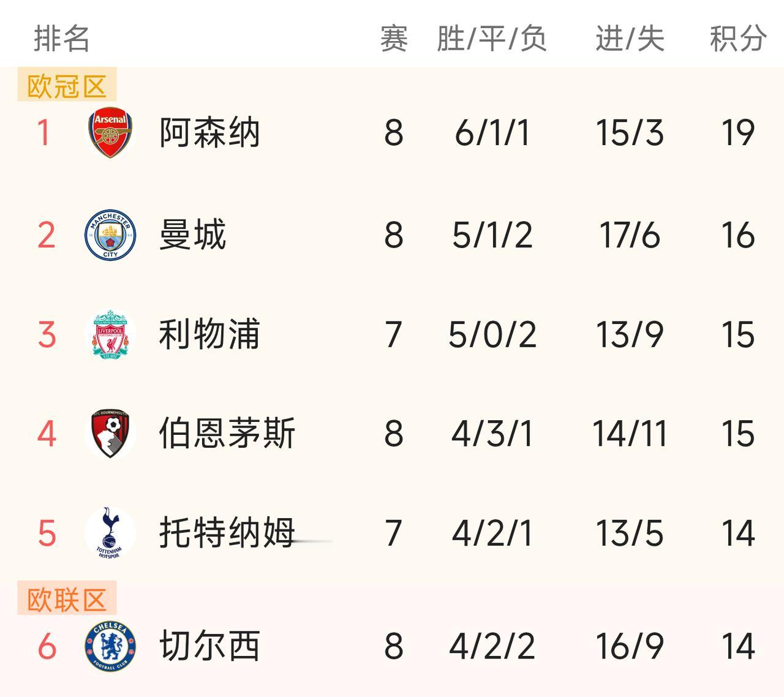Click the 欧联区 zone label
Image resolution: width=784 pixels, height=697 pixels.
(67, 599)
